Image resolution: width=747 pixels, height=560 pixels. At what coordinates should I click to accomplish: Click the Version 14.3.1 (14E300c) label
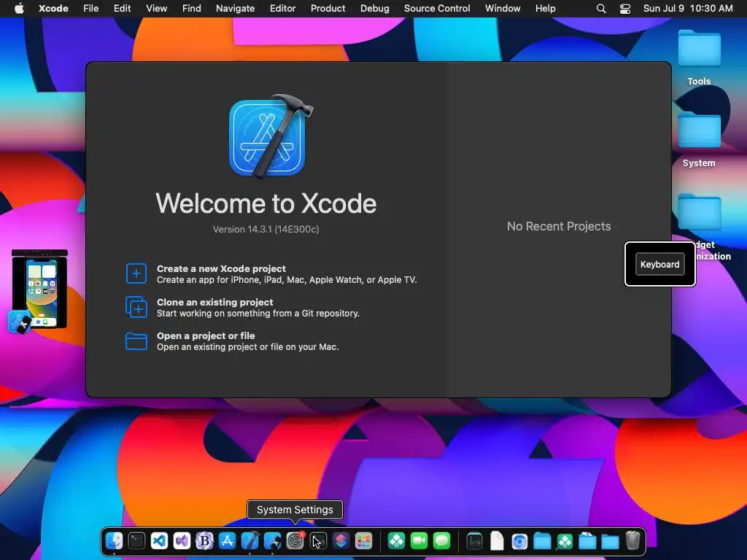point(266,229)
